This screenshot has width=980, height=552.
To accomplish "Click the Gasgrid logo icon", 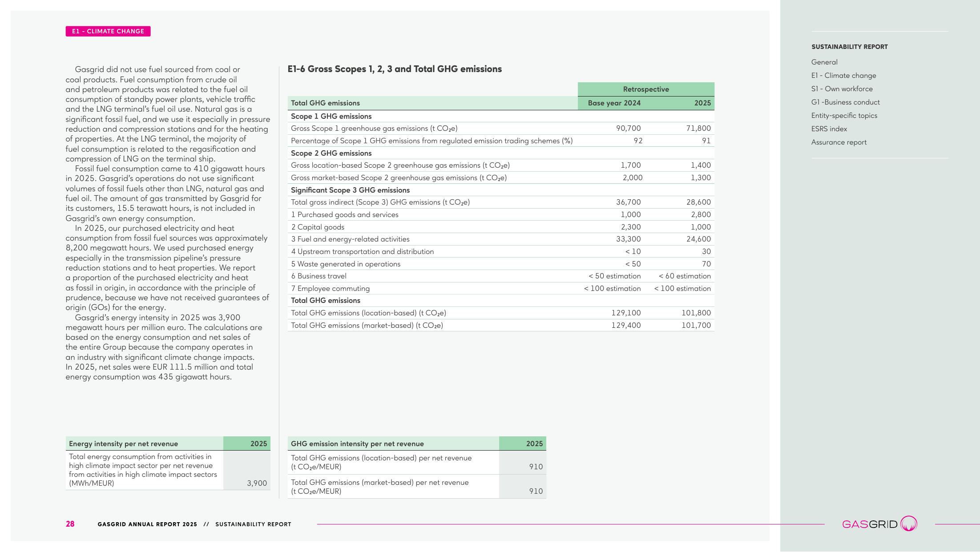I will click(909, 524).
